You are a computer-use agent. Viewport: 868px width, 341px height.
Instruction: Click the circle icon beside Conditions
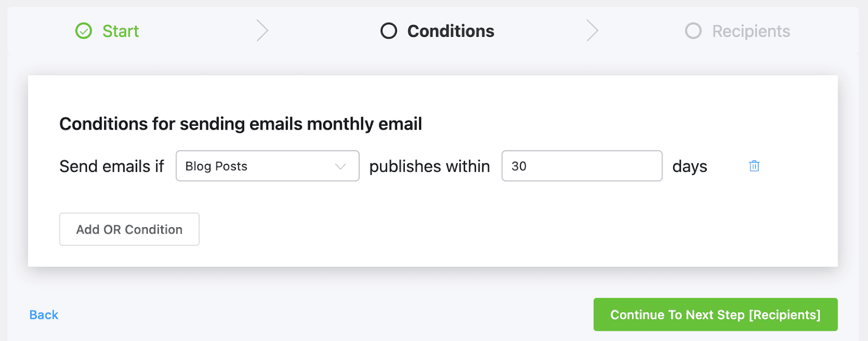point(388,31)
